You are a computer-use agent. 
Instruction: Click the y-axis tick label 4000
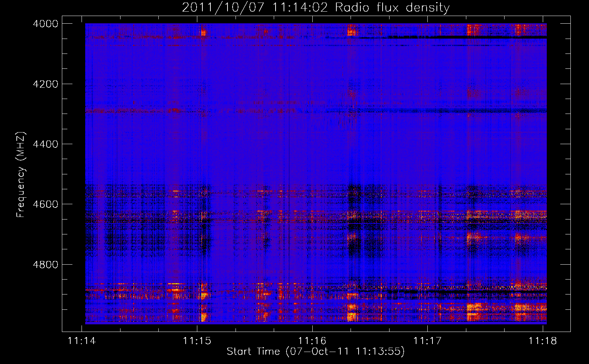point(46,24)
